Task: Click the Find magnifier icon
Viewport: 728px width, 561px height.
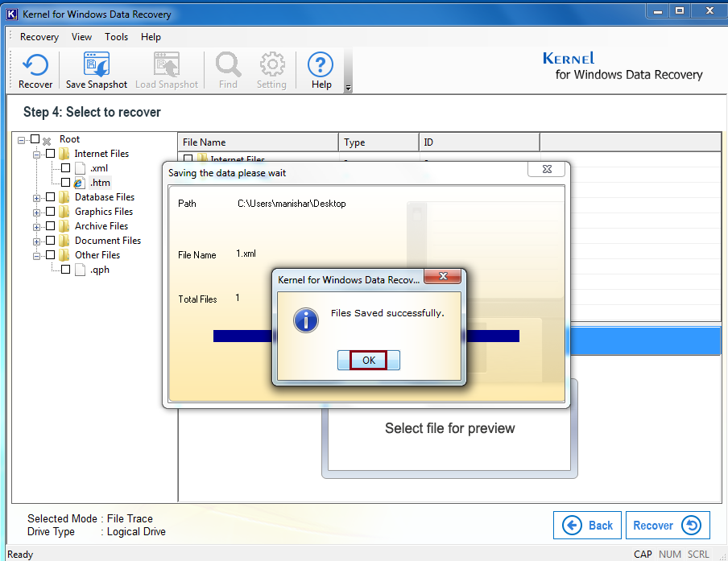Action: pyautogui.click(x=228, y=64)
